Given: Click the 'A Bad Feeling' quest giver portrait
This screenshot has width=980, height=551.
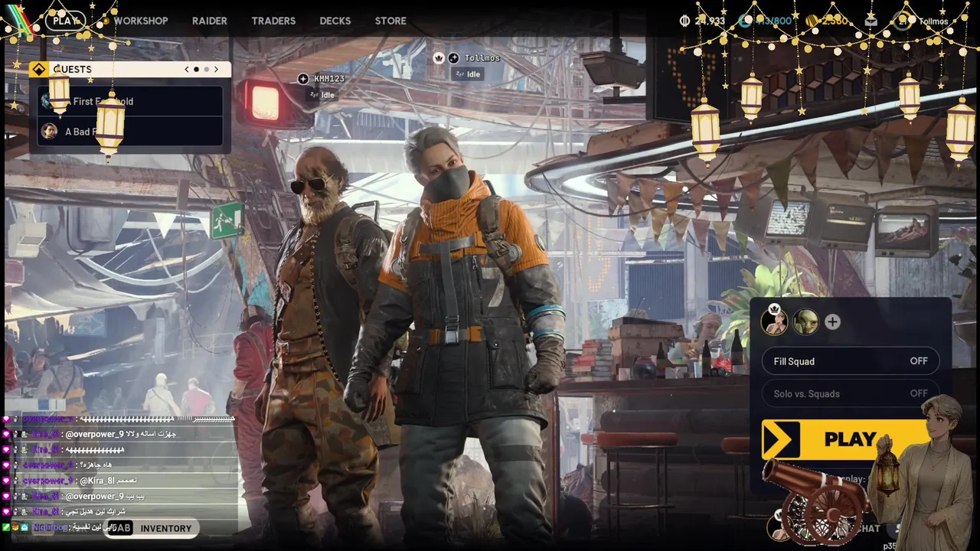Looking at the screenshot, I should [x=49, y=131].
